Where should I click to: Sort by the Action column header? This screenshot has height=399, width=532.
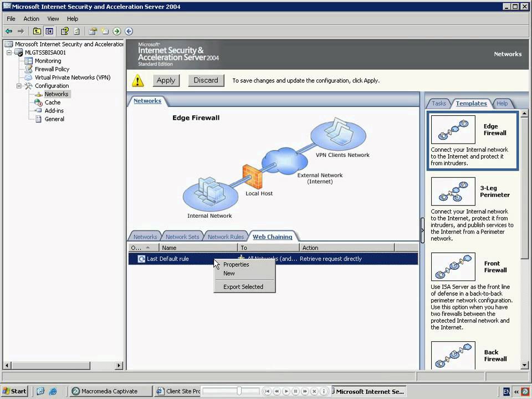pyautogui.click(x=347, y=248)
